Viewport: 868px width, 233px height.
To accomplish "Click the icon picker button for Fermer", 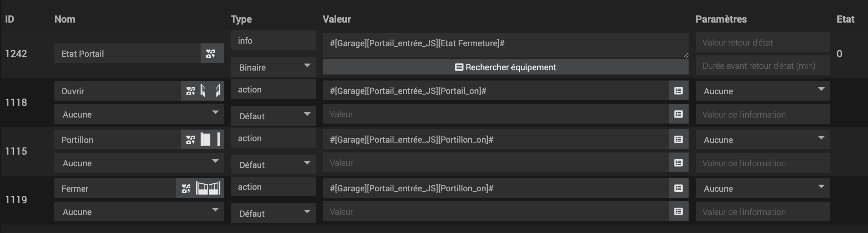I will pos(186,189).
